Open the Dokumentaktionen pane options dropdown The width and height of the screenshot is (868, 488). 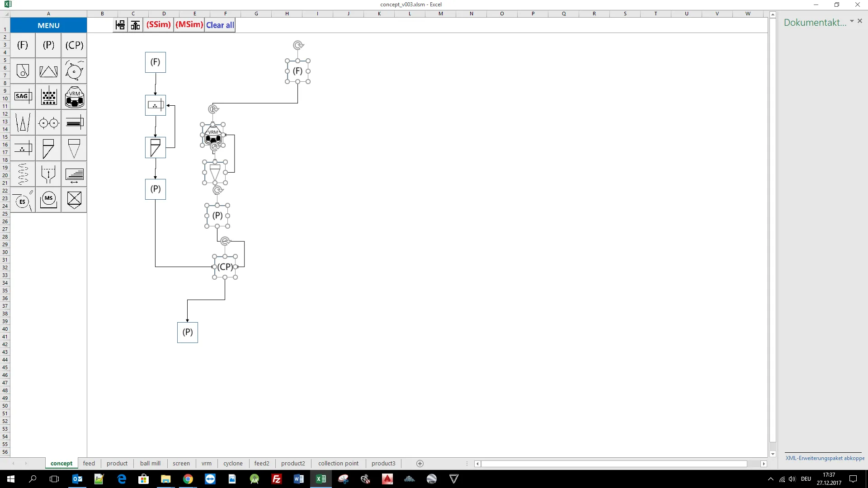coord(852,21)
